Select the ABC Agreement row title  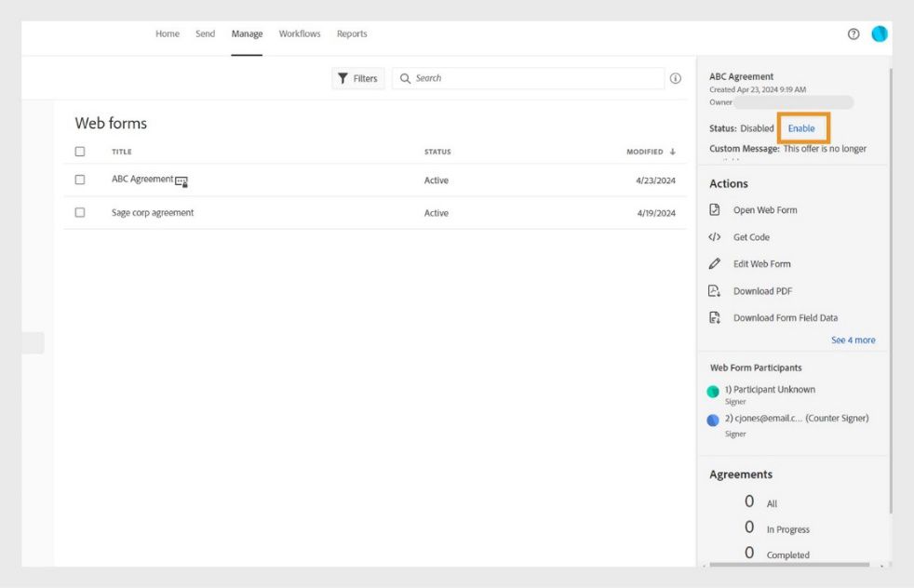[142, 179]
